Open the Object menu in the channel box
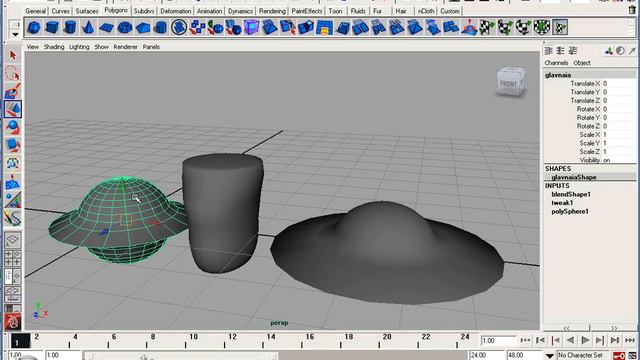Viewport: 640px width, 360px height. coord(582,63)
